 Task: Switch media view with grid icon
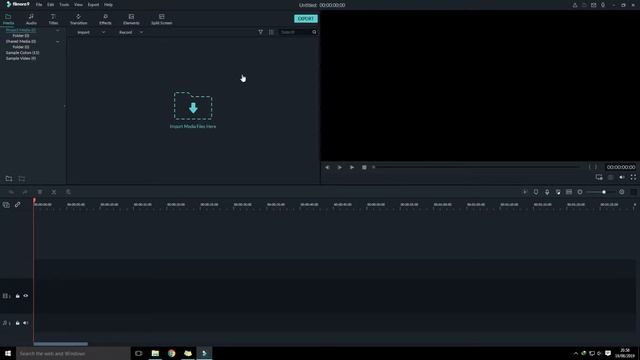[x=271, y=32]
